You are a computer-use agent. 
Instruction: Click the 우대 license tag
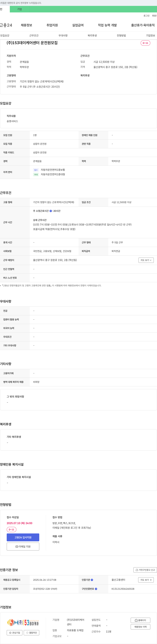[x=36, y=174]
